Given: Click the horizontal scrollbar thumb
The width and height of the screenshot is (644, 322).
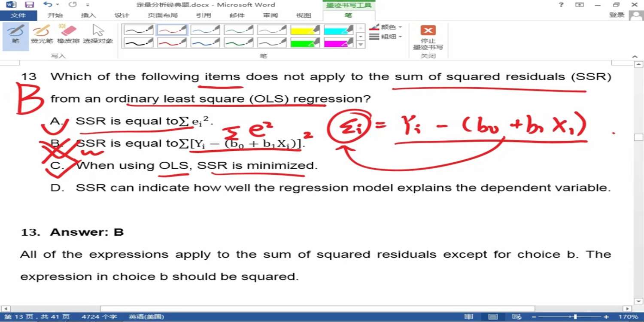Looking at the screenshot, I should tap(317, 309).
